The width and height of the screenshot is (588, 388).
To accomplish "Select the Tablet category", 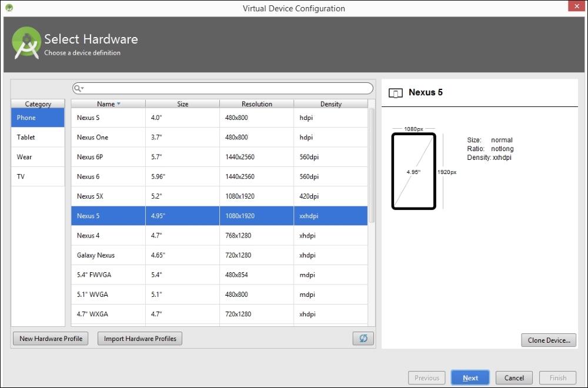I will pyautogui.click(x=38, y=138).
